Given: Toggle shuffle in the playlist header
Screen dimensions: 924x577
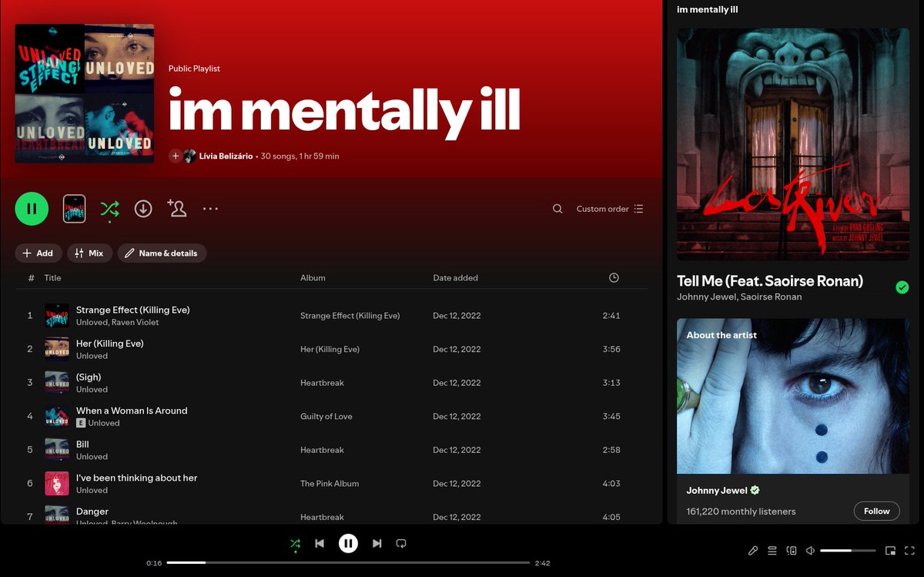Looking at the screenshot, I should 109,209.
